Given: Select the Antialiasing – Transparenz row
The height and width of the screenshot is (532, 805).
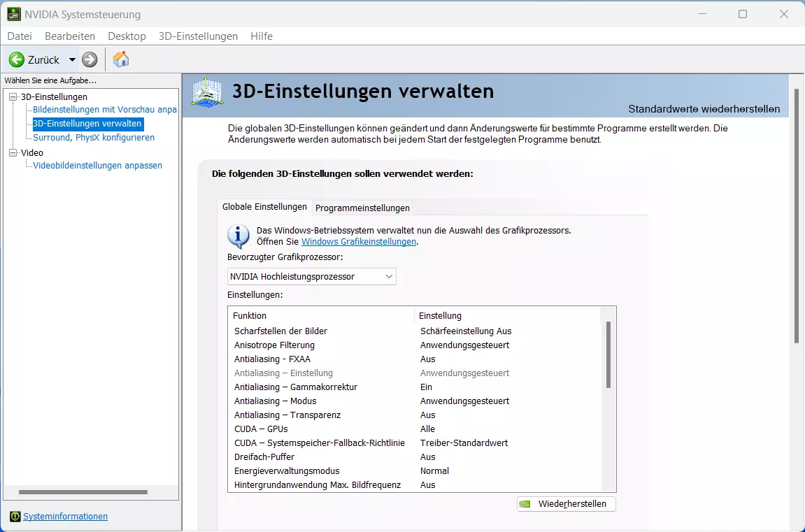Looking at the screenshot, I should tap(414, 415).
